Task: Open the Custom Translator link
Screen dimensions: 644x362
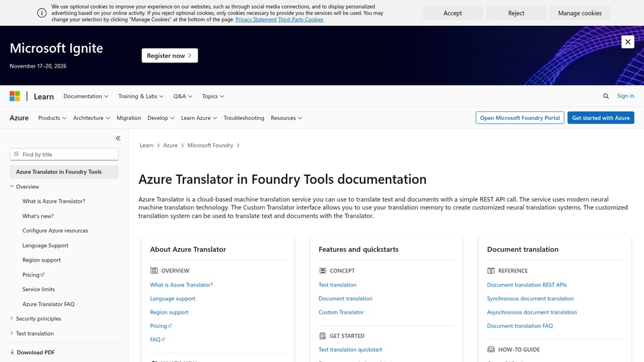Action: coord(341,312)
